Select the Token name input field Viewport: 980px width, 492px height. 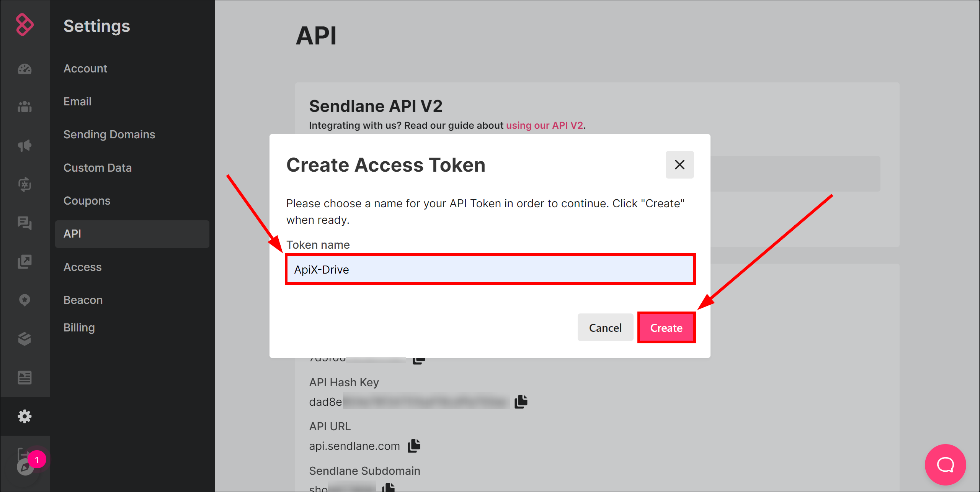point(490,269)
